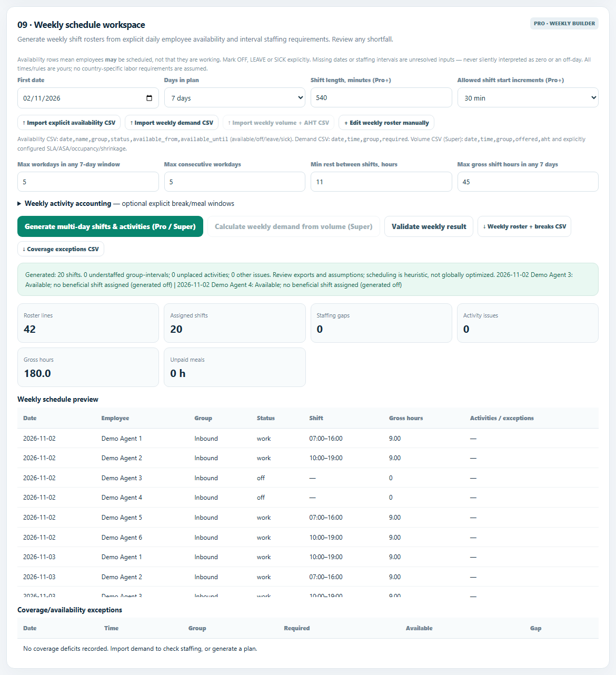Click the Coverage/availability exceptions heading

(69, 610)
